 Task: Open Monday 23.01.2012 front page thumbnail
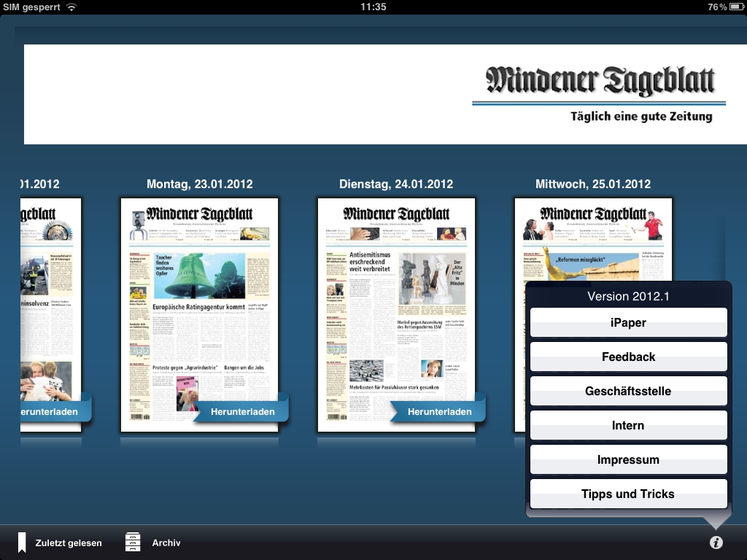(199, 315)
